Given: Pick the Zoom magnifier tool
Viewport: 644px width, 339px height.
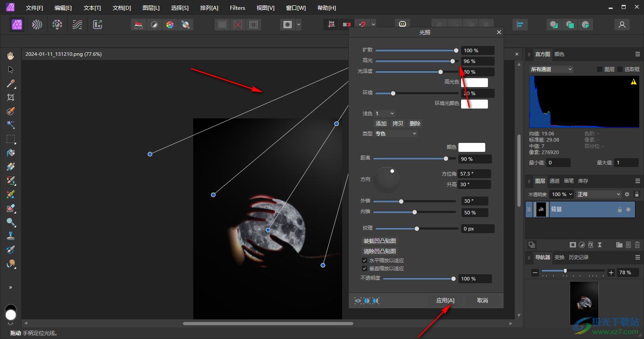Looking at the screenshot, I should coord(11,222).
